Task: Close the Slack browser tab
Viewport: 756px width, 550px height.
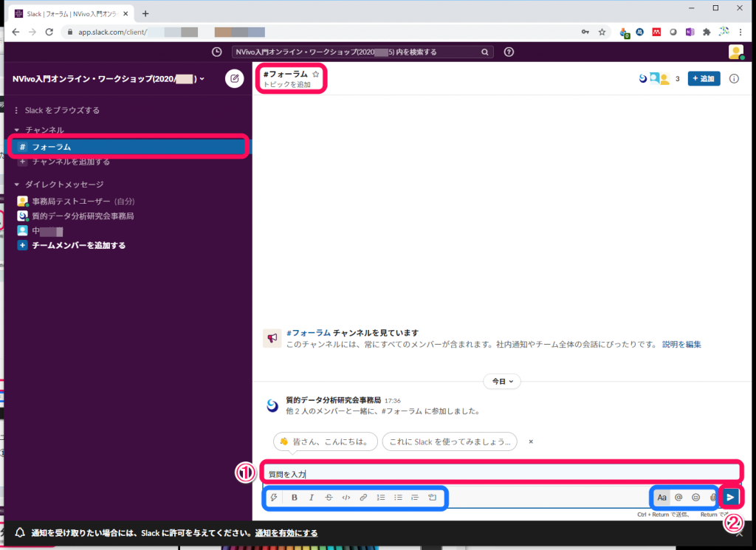Action: pos(126,13)
